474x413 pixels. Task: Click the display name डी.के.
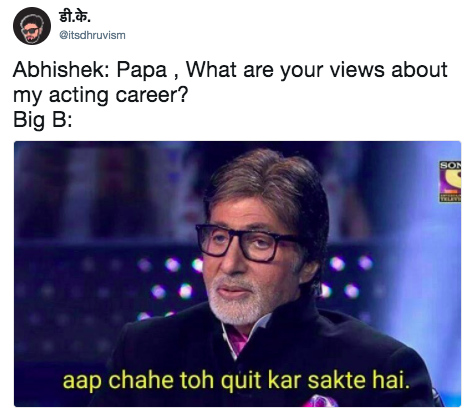(x=75, y=16)
